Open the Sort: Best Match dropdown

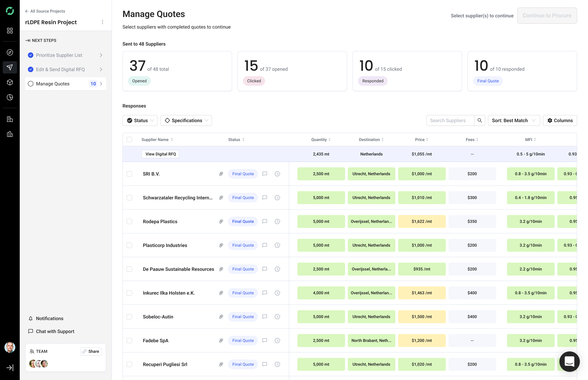[x=514, y=120]
